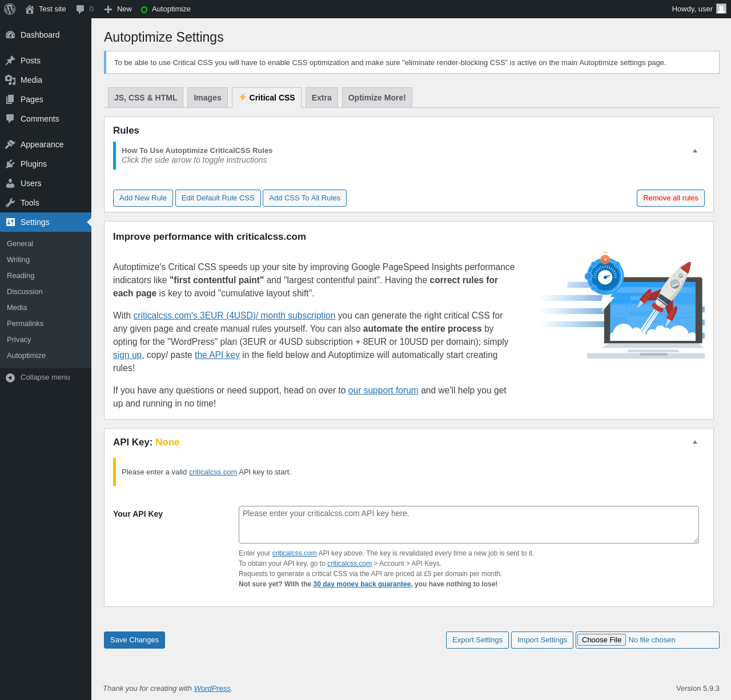Viewport: 731px width, 700px height.
Task: Open Autoptimize settings submenu item
Action: click(46, 355)
